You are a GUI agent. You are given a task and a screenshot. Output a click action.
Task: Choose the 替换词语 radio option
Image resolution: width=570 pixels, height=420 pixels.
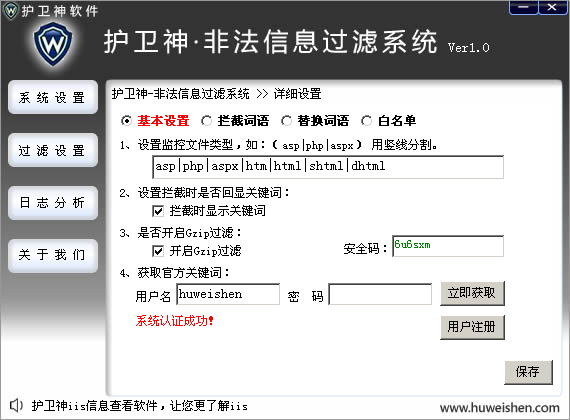286,121
